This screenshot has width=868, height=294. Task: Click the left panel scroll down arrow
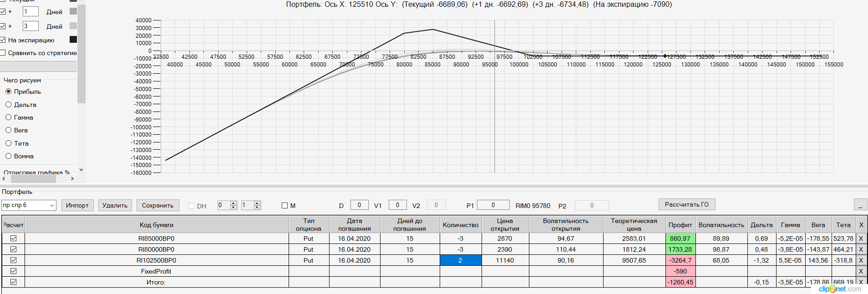tap(81, 170)
